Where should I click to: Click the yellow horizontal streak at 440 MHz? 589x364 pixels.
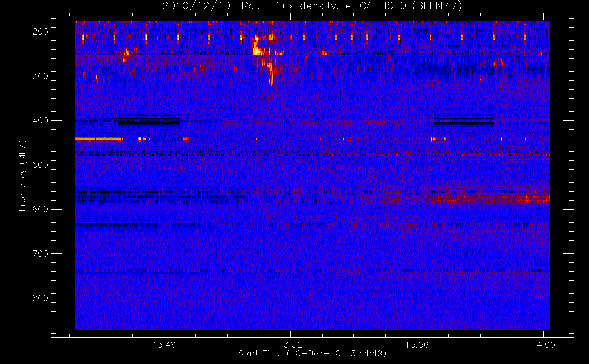[98, 139]
